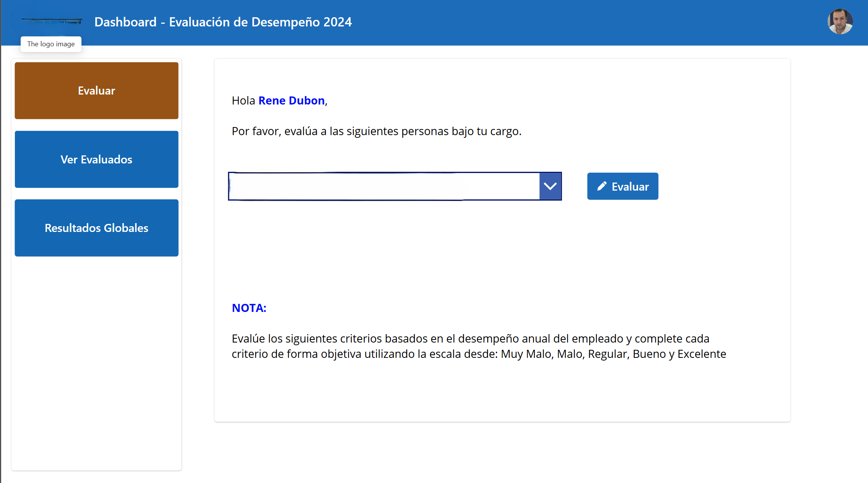Click the pencil icon on Evaluar button
The width and height of the screenshot is (868, 483).
[x=601, y=186]
